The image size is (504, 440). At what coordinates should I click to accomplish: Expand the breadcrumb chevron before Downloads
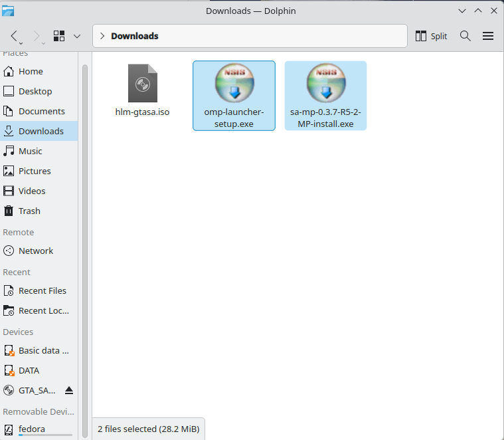click(102, 36)
